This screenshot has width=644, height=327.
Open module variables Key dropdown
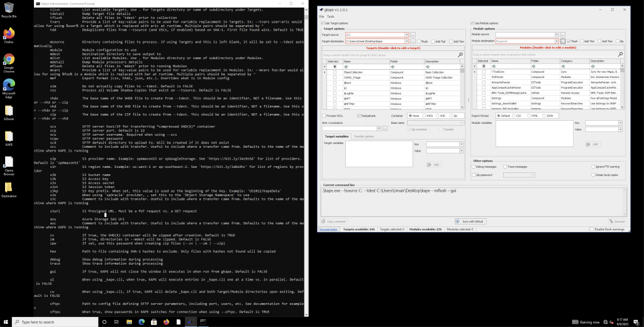point(620,123)
